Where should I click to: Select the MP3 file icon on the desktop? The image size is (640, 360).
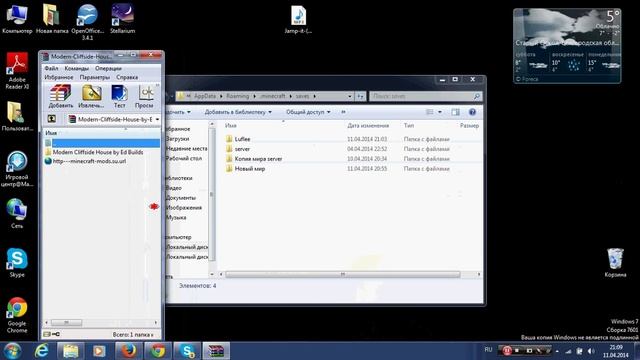tap(298, 20)
